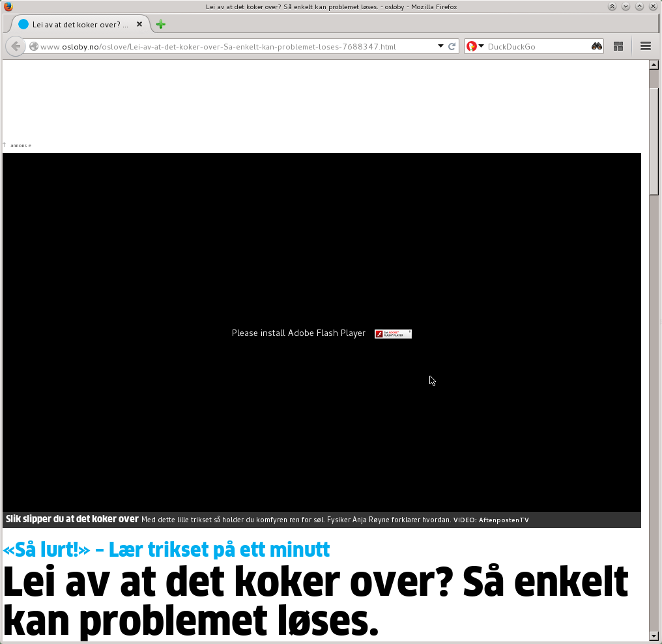Viewport: 662px width, 644px height.
Task: Reload the page with the refresh icon
Action: pos(452,46)
